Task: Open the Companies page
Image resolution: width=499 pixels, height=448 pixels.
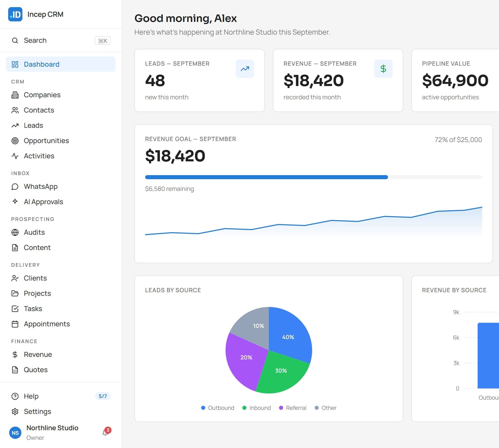Action: [x=61, y=95]
